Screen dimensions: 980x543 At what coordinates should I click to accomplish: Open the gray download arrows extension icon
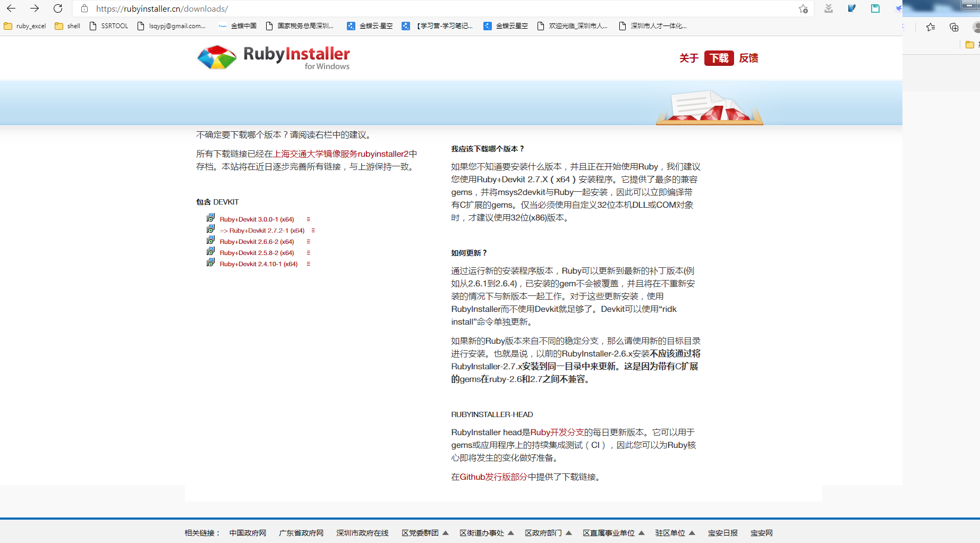829,9
